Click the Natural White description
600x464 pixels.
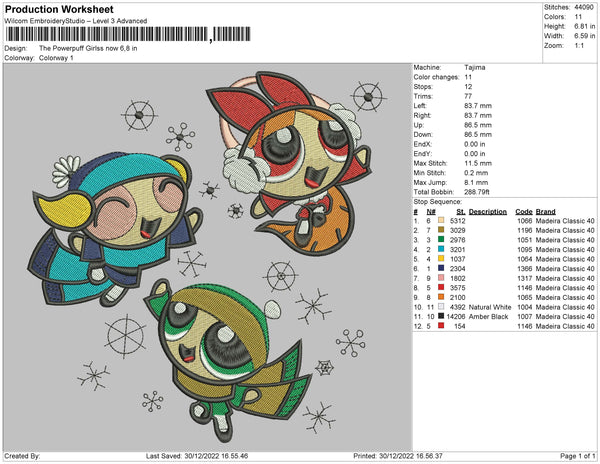[490, 307]
